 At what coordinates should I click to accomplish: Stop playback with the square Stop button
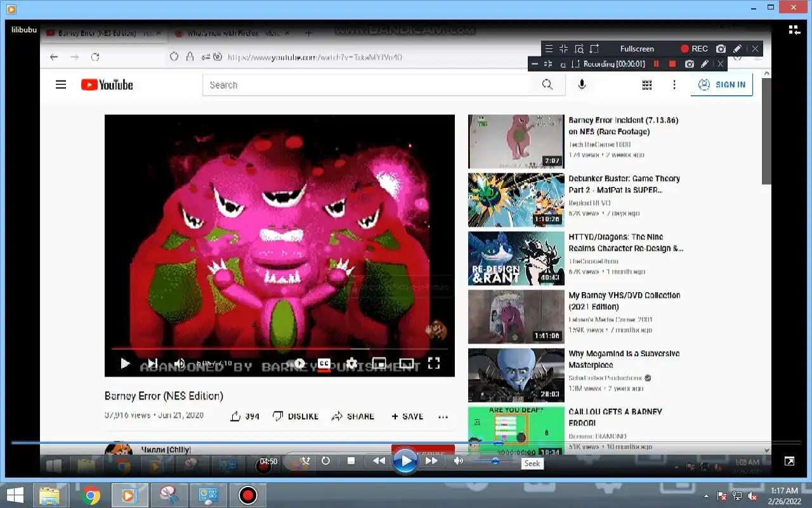click(351, 461)
